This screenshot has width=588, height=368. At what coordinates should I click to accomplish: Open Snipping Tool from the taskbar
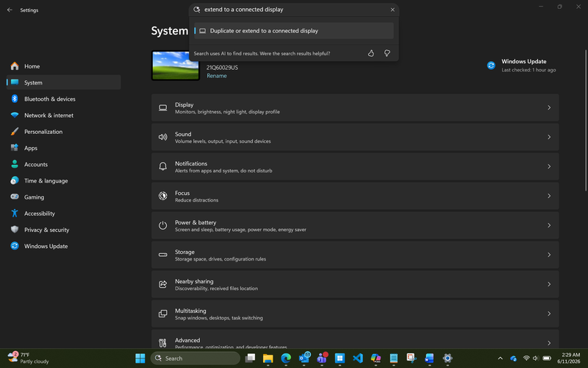(x=412, y=358)
